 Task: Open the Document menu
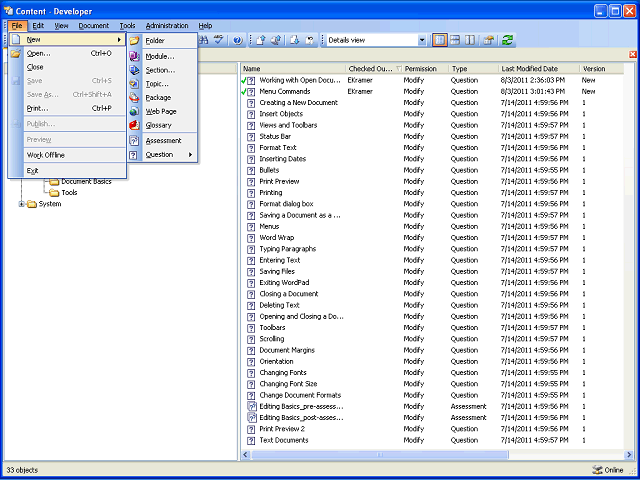point(94,26)
